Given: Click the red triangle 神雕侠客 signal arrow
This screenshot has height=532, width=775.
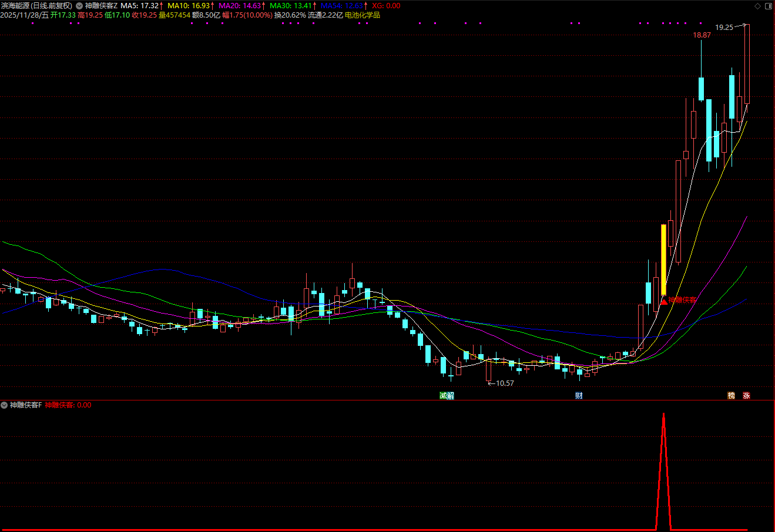Looking at the screenshot, I should 664,301.
